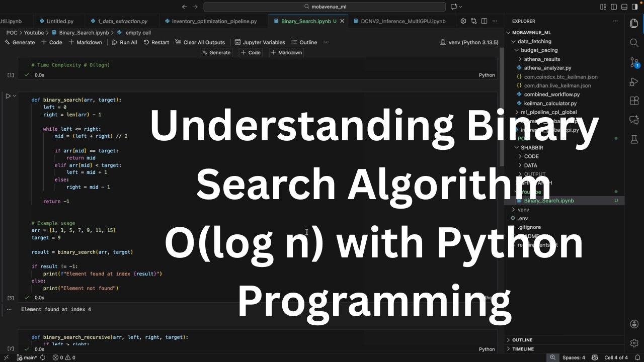Open the Source Control view with badge
The height and width of the screenshot is (362, 644).
tap(634, 62)
